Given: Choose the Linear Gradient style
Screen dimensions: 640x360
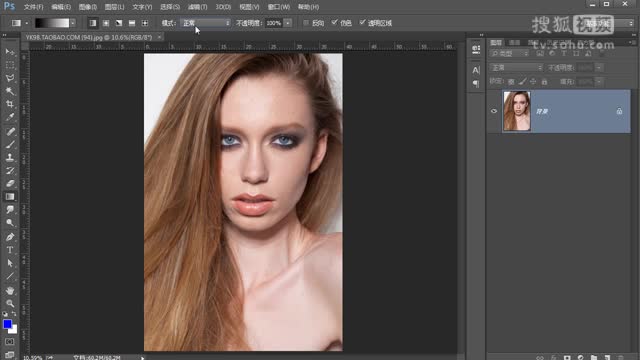Looking at the screenshot, I should click(93, 23).
